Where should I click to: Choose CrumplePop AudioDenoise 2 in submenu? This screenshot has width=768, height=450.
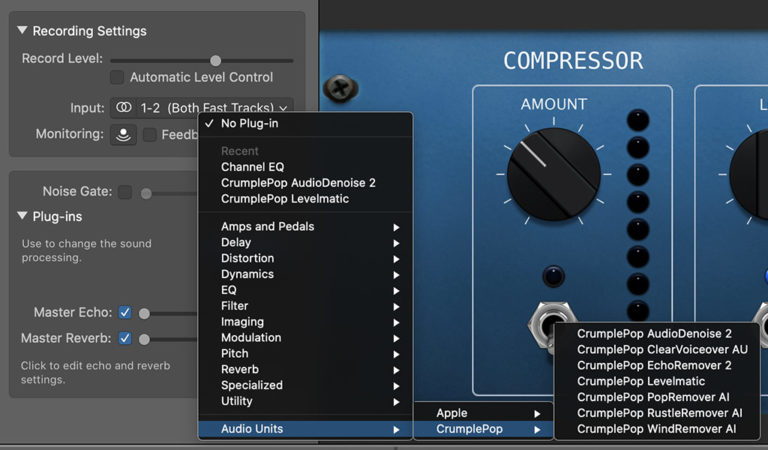click(x=657, y=333)
